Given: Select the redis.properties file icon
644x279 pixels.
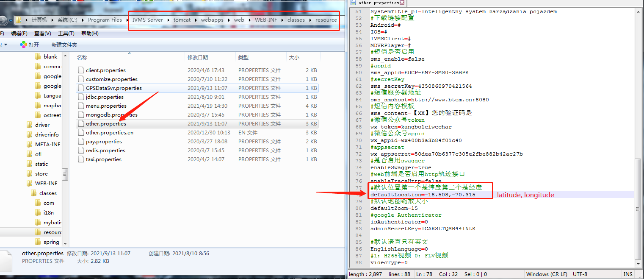Looking at the screenshot, I should (x=81, y=150).
